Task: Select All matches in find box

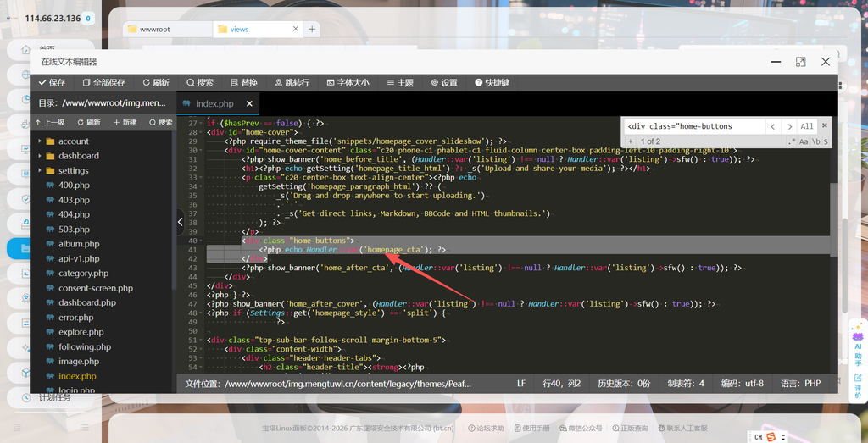Action: [807, 126]
